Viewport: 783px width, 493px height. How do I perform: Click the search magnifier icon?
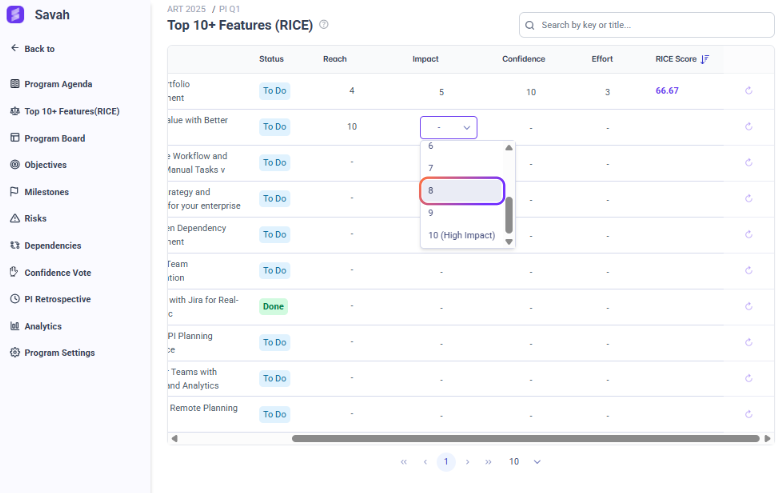(530, 25)
